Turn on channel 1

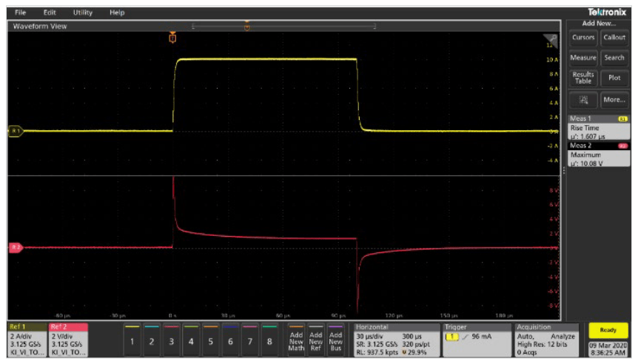point(132,341)
